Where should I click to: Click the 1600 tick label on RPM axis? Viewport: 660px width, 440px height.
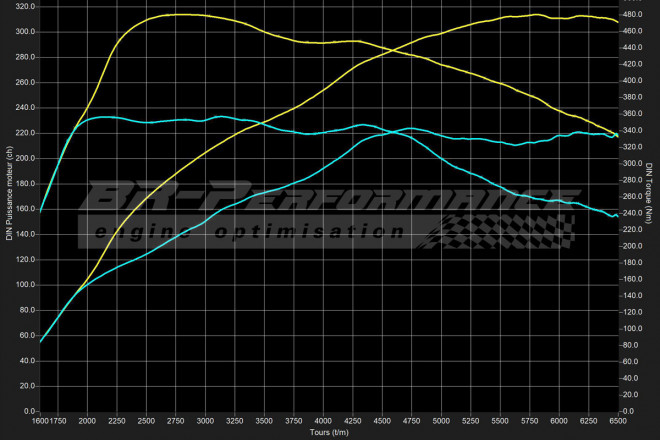[x=39, y=420]
